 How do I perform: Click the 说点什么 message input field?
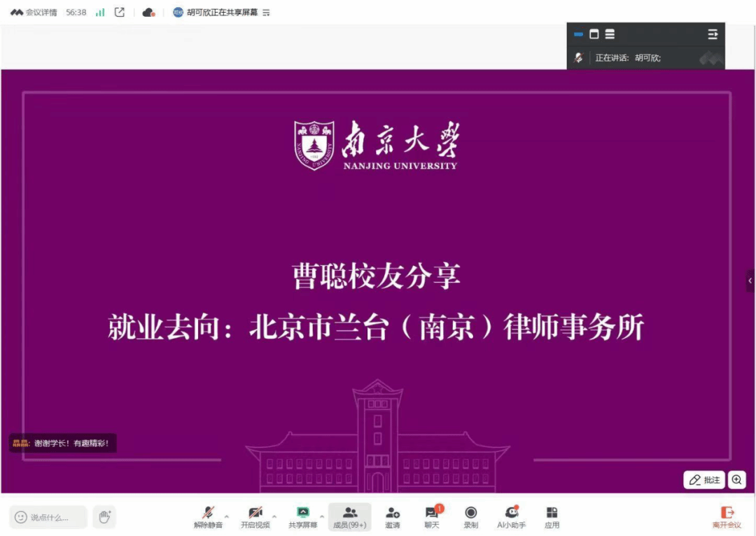pos(49,517)
